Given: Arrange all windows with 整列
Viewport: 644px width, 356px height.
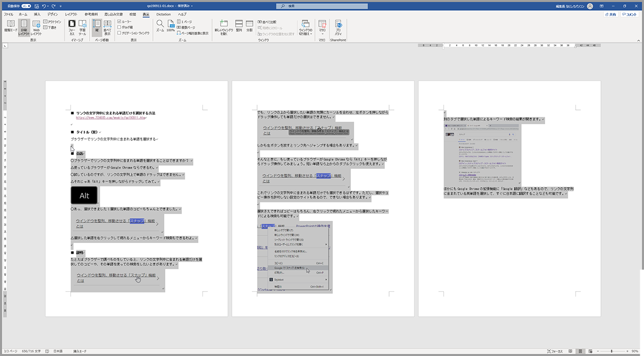Looking at the screenshot, I should pyautogui.click(x=239, y=26).
